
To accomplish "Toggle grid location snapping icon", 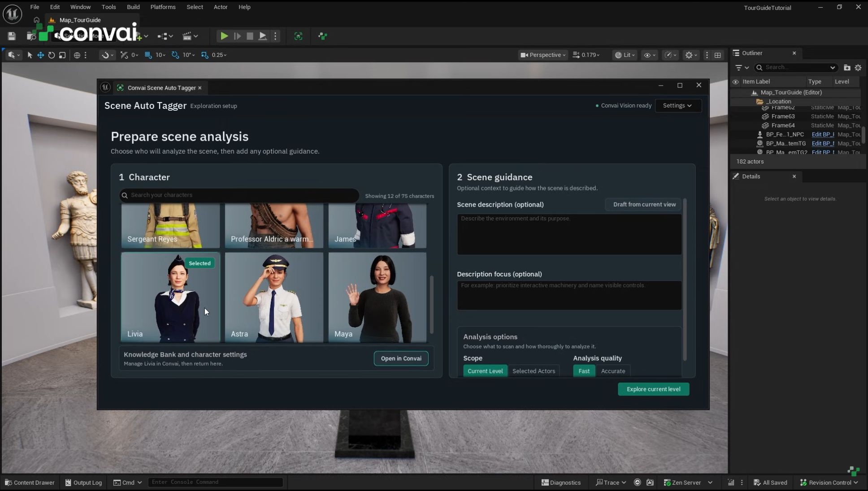I will tap(148, 55).
